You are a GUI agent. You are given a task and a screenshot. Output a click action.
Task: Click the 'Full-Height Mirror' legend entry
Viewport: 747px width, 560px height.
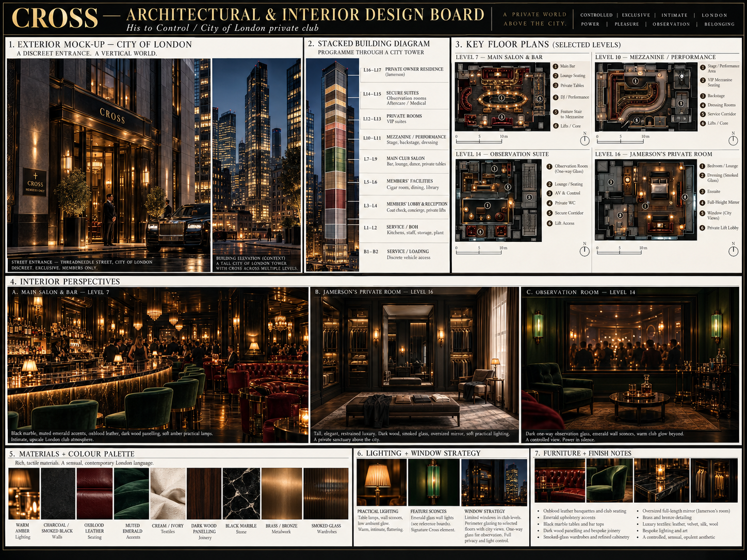(x=719, y=202)
